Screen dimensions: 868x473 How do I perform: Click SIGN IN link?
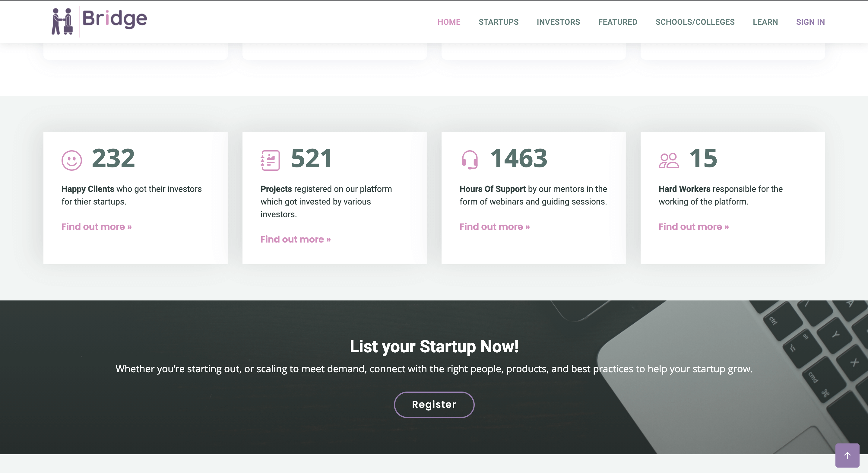tap(810, 22)
